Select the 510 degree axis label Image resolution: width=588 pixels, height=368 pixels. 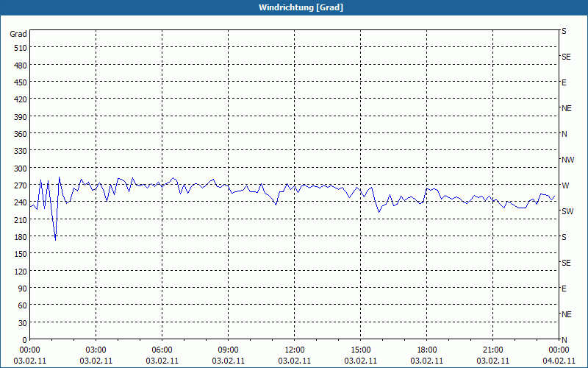pos(21,48)
